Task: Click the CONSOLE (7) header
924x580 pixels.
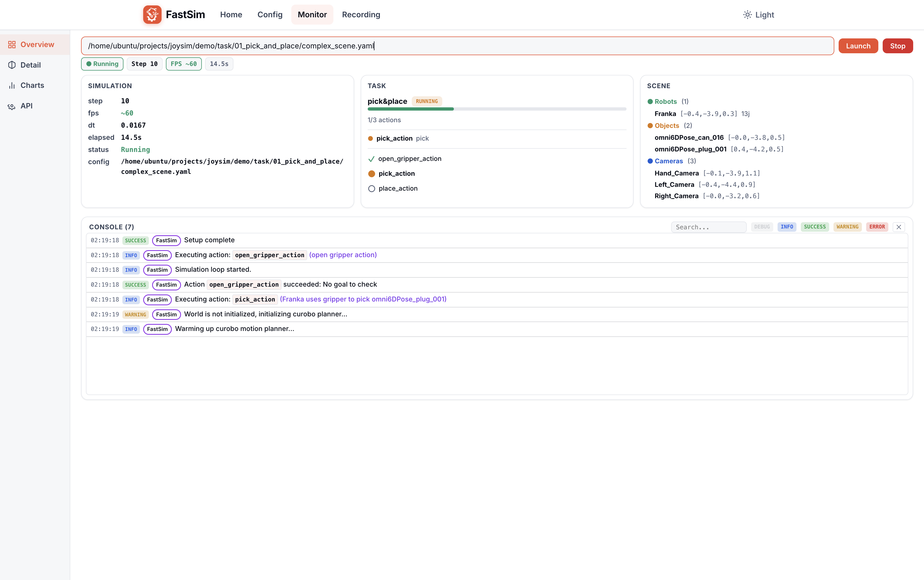Action: (112, 227)
